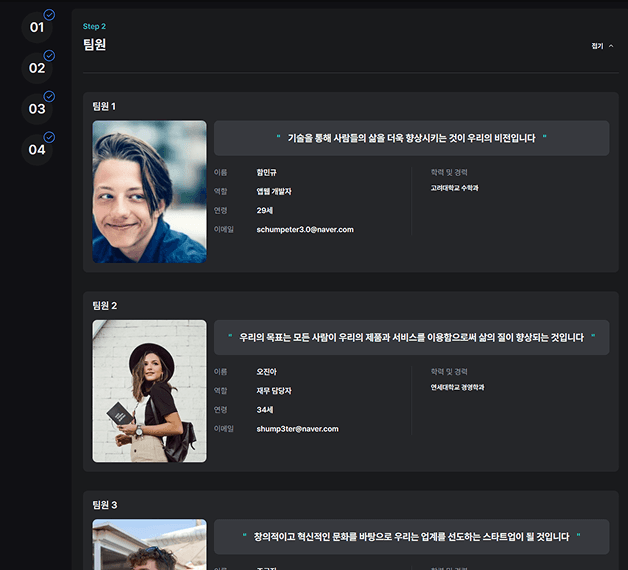Click the age value 29세
The height and width of the screenshot is (570, 628).
tap(265, 210)
